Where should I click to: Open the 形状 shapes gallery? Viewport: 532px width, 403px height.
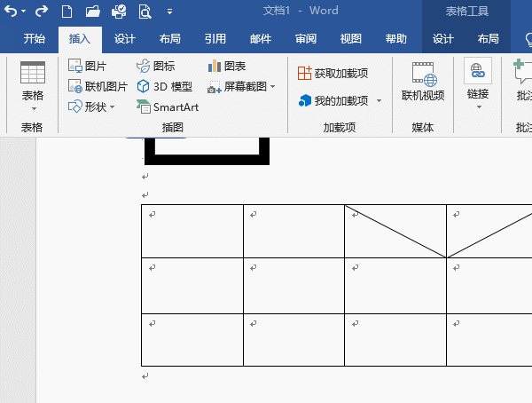point(87,107)
